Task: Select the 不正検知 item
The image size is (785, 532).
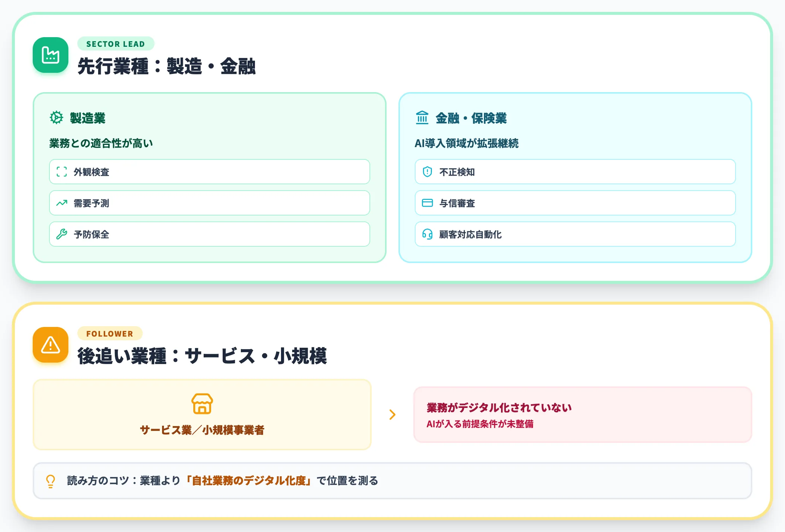Action: (x=575, y=172)
